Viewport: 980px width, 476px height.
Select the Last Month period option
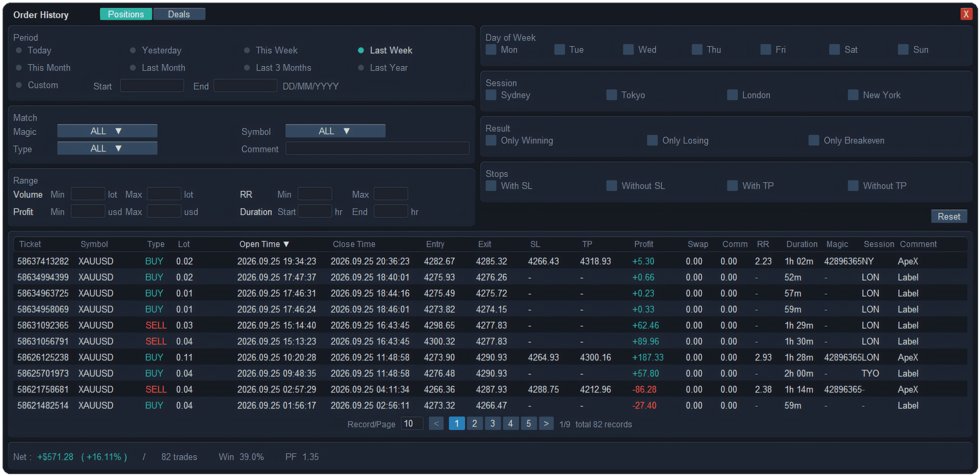click(x=157, y=67)
